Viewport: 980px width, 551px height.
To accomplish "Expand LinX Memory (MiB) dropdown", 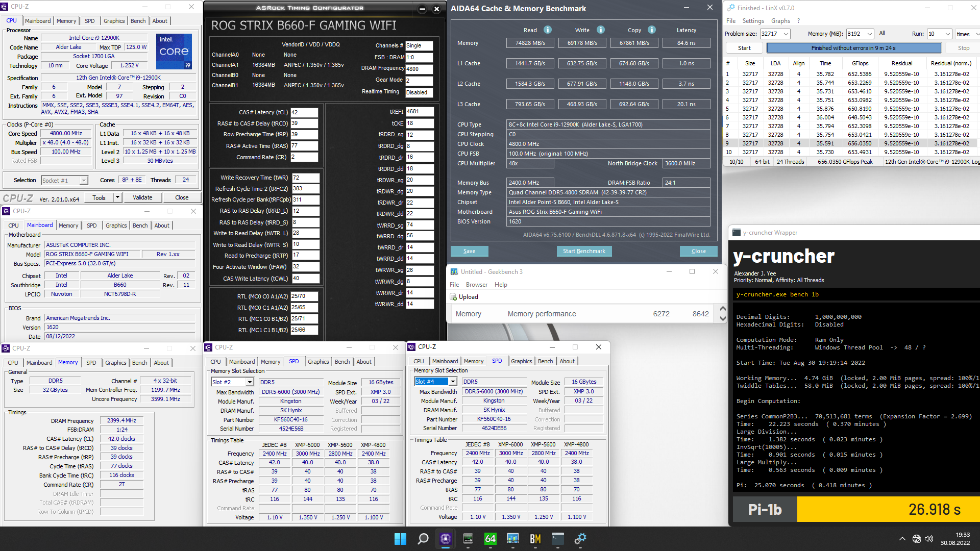I will (870, 34).
